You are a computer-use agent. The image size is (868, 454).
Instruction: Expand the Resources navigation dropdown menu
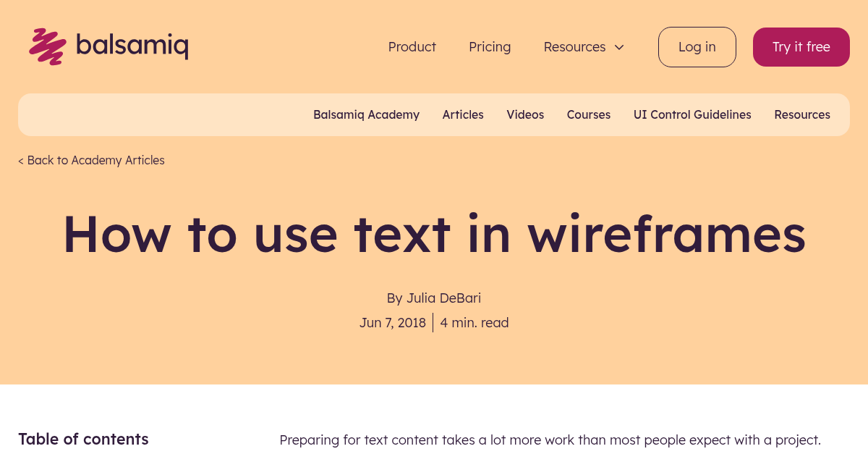coord(574,47)
